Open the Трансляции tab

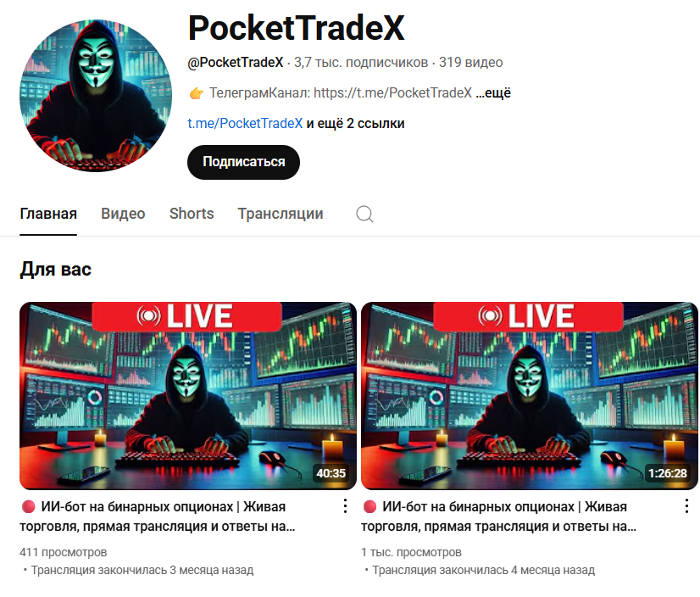[x=281, y=214]
